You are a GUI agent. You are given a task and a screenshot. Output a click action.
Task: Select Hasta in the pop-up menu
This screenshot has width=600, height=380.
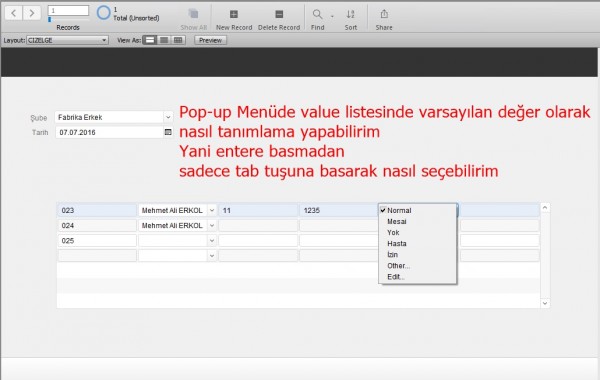point(417,244)
